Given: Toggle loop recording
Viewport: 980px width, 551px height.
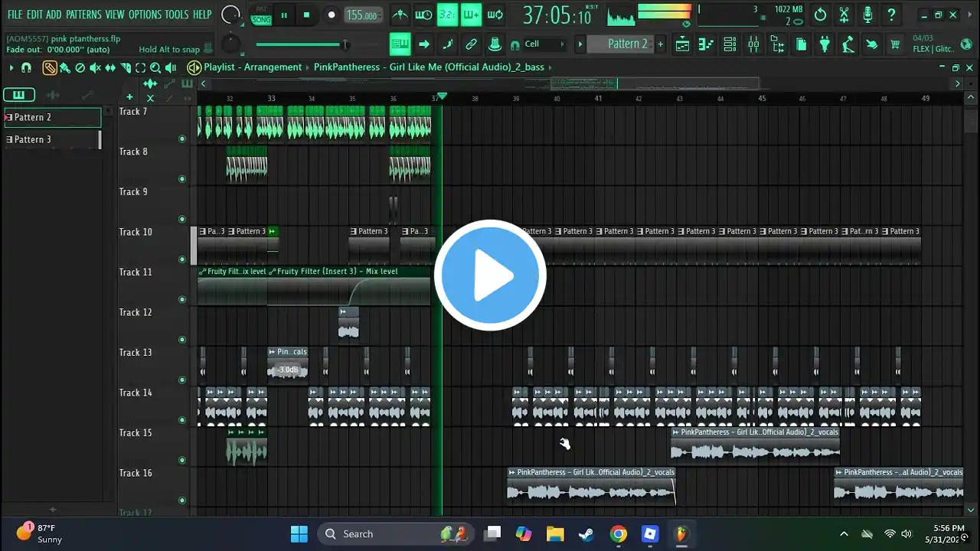Looking at the screenshot, I should pos(495,15).
